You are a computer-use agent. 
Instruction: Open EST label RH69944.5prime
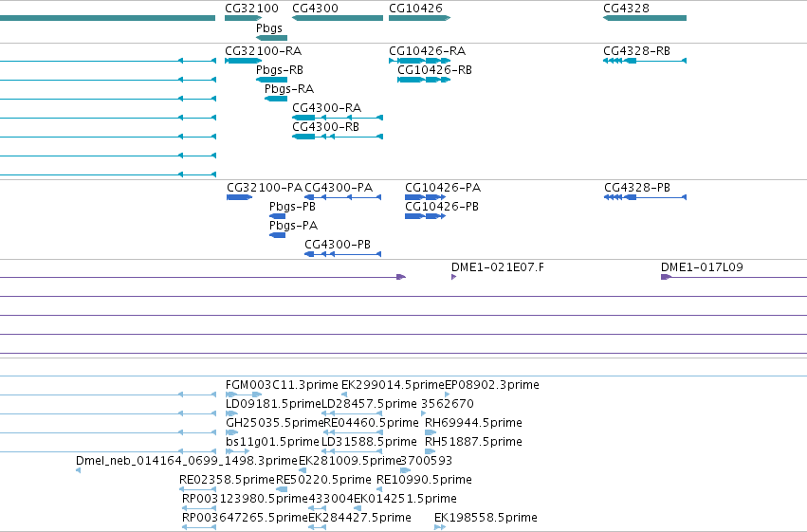[473, 423]
